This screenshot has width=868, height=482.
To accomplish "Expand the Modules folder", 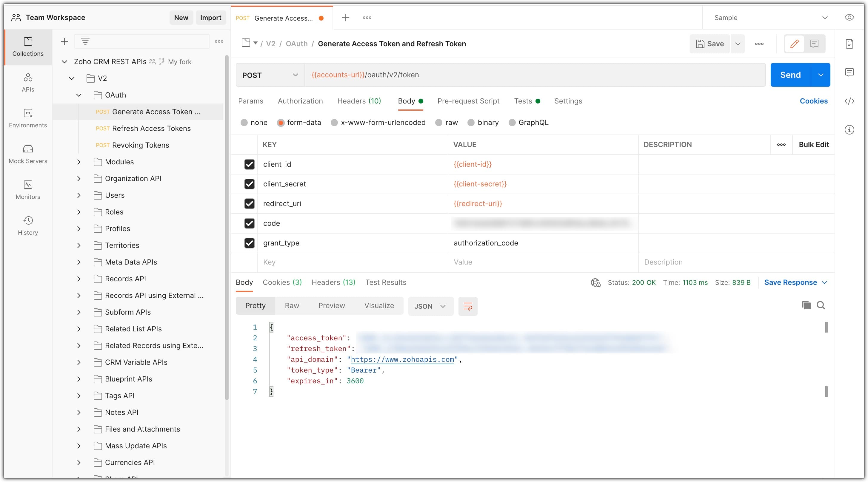I will (79, 162).
